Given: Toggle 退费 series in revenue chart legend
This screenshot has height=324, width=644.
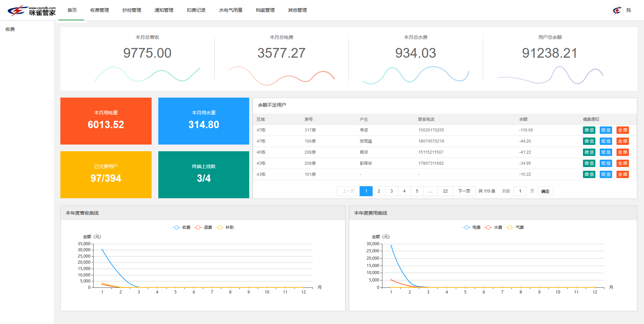Looking at the screenshot, I should (203, 227).
